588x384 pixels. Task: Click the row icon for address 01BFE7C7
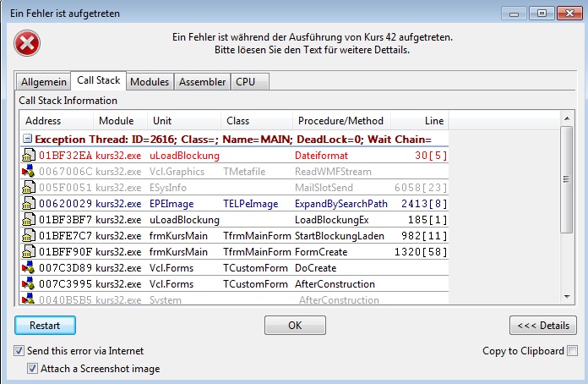coord(28,236)
